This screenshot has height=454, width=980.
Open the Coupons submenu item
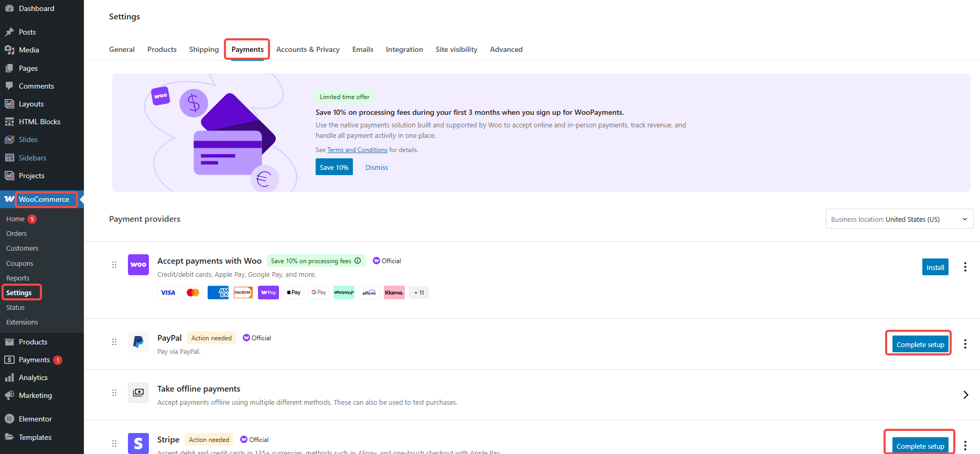19,263
